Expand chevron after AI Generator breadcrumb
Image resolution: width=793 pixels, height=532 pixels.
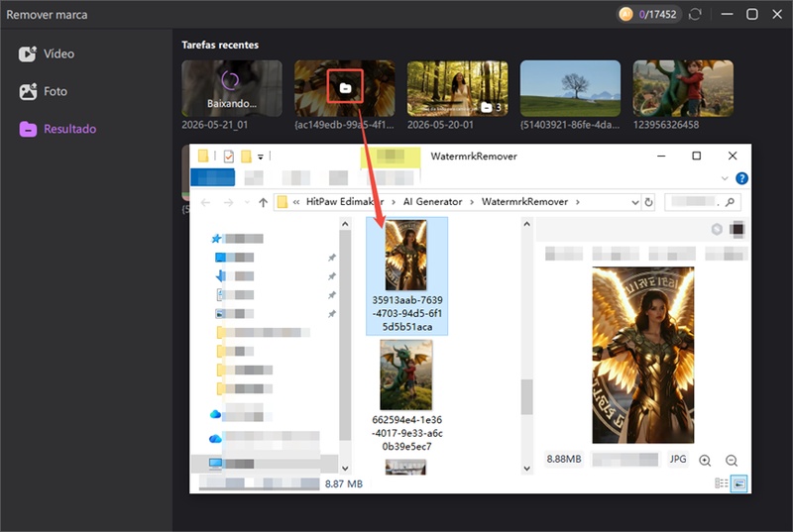(472, 202)
